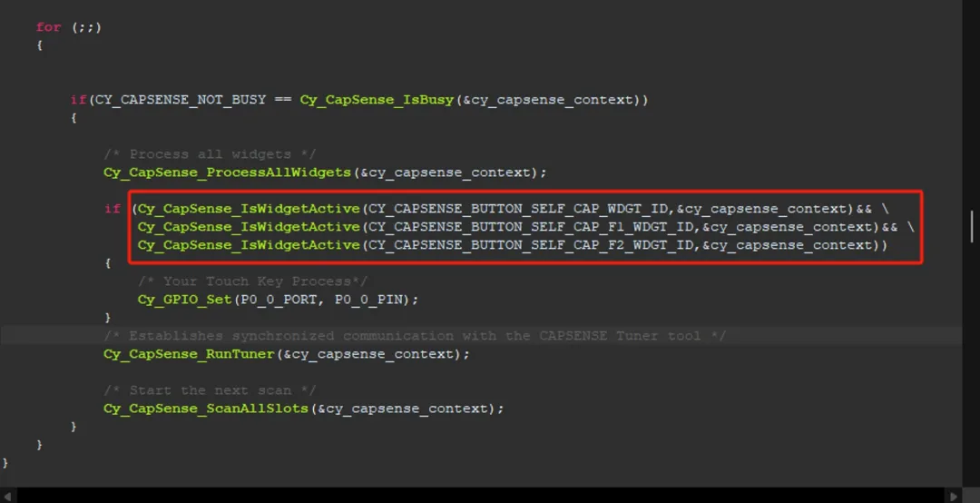Click the P0_0_PIN argument

click(368, 299)
